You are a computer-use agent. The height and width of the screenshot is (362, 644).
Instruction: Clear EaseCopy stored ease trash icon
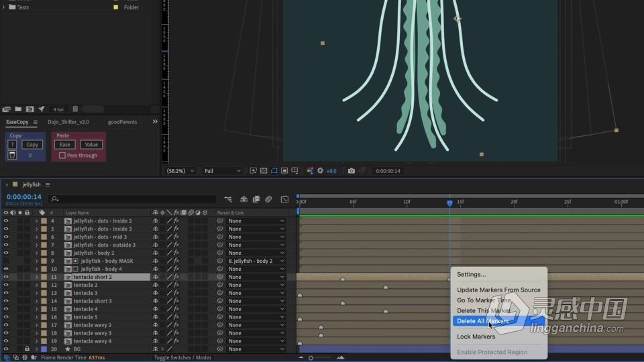tap(12, 155)
